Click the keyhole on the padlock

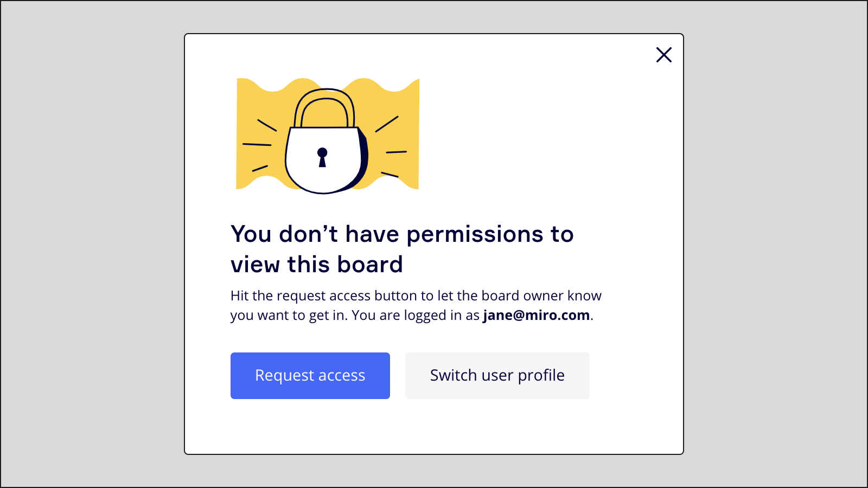click(x=322, y=157)
